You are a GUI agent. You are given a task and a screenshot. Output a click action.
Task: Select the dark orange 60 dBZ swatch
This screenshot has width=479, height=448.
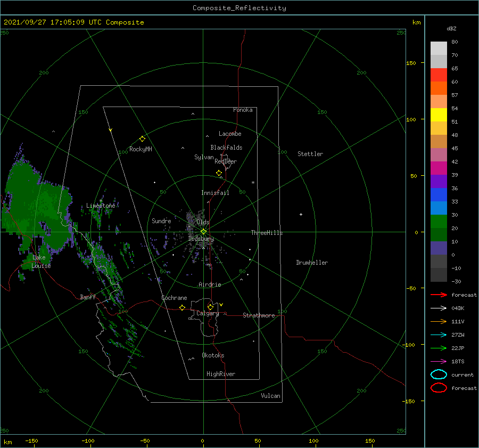tap(439, 88)
